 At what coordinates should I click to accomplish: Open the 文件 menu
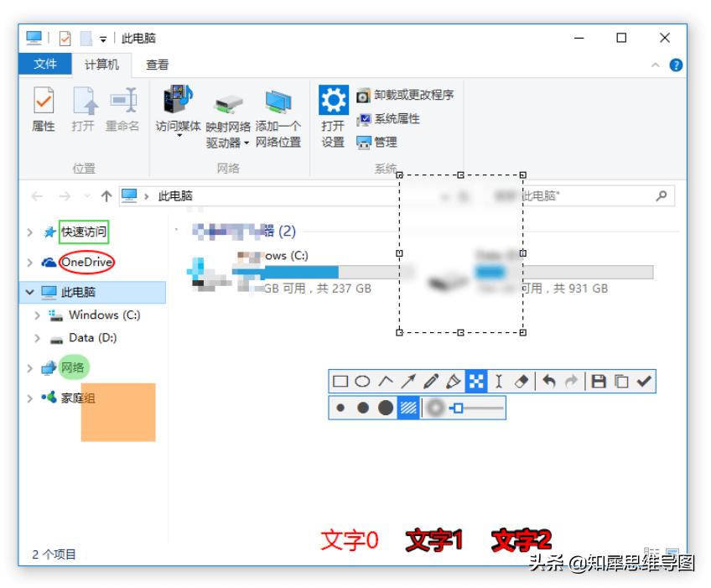click(x=46, y=65)
